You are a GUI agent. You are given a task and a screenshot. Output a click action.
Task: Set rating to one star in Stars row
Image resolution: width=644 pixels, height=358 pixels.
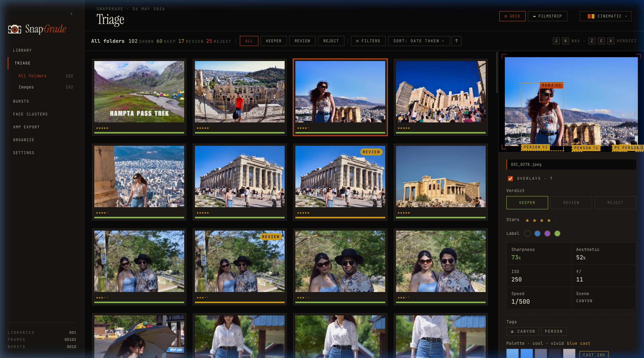click(x=527, y=220)
